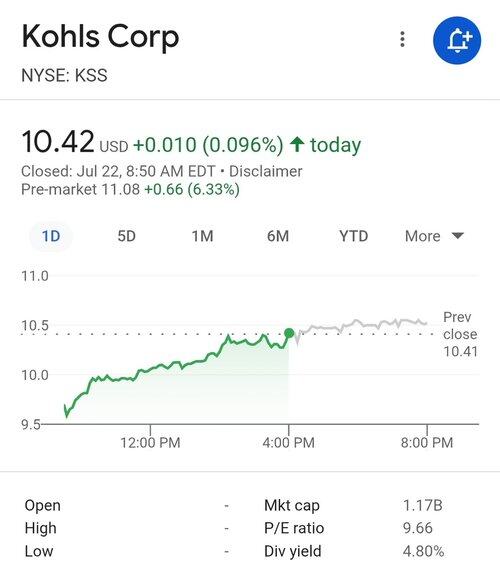Expand the More time ranges dropdown
Image resolution: width=500 pixels, height=569 pixels.
point(434,236)
